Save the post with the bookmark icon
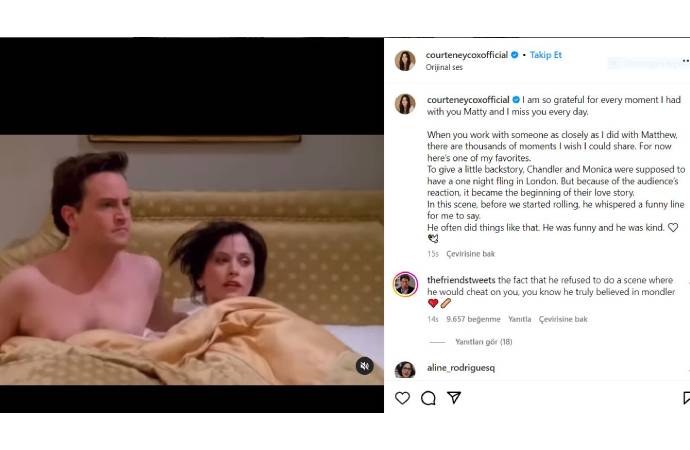 tap(686, 398)
